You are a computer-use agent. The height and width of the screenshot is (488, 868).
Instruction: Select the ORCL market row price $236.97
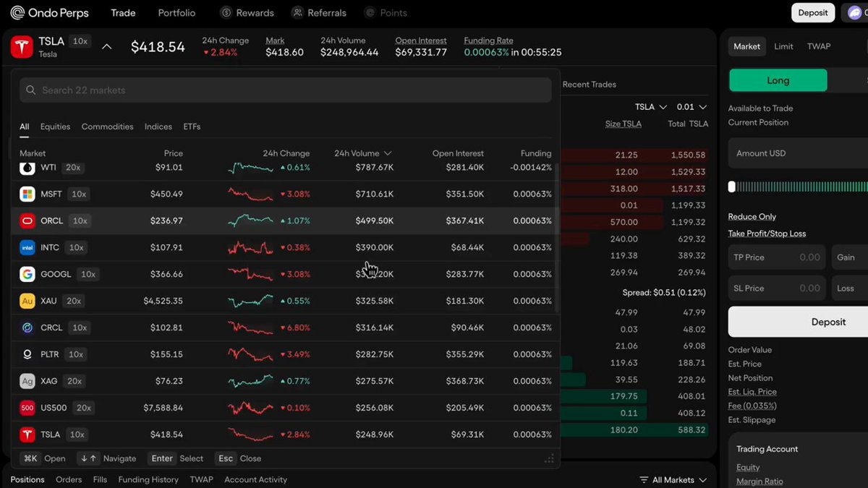(166, 221)
